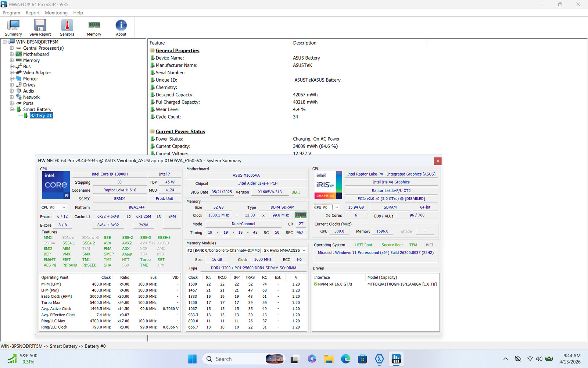This screenshot has height=368, width=588.
Task: Open the Wi-Fi network tray icon
Action: [530, 359]
